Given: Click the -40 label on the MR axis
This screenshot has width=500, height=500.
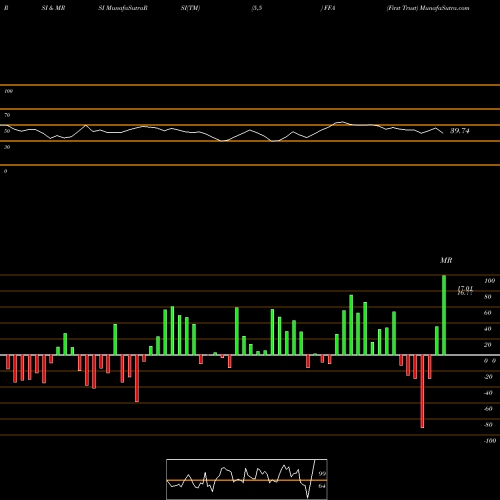Looking at the screenshot, I should point(488,393).
